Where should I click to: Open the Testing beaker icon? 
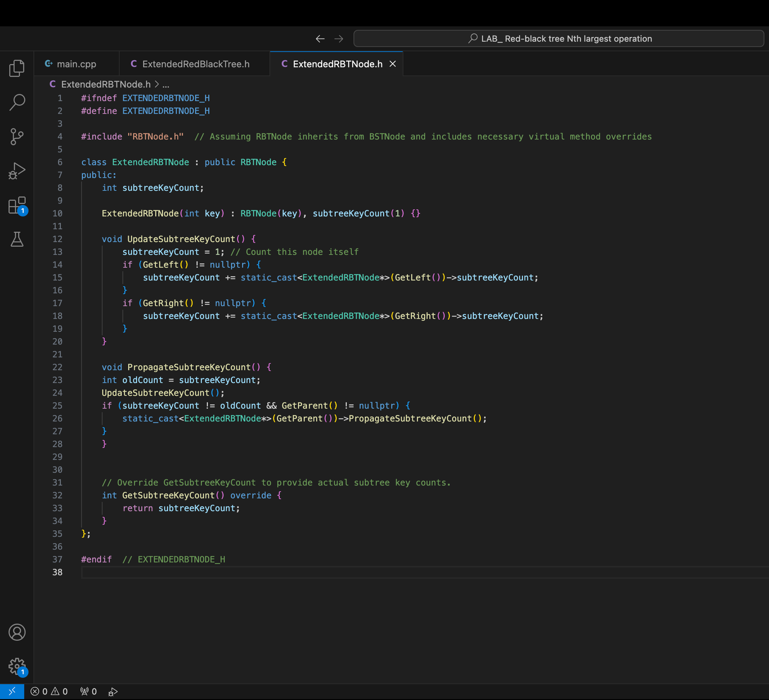17,239
